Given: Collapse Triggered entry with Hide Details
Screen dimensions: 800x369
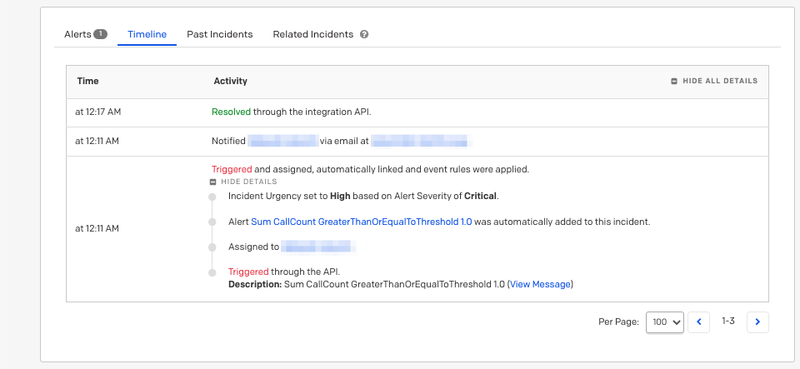Looking at the screenshot, I should coord(244,182).
